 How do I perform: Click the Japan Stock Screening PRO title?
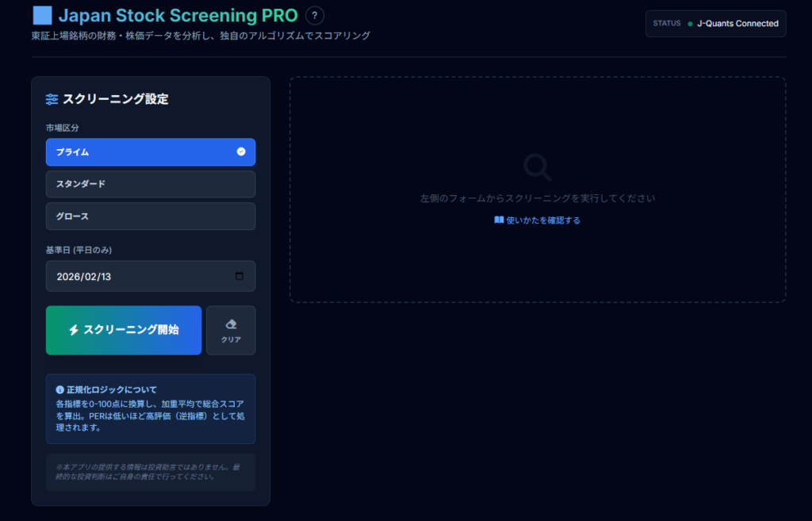click(x=178, y=15)
